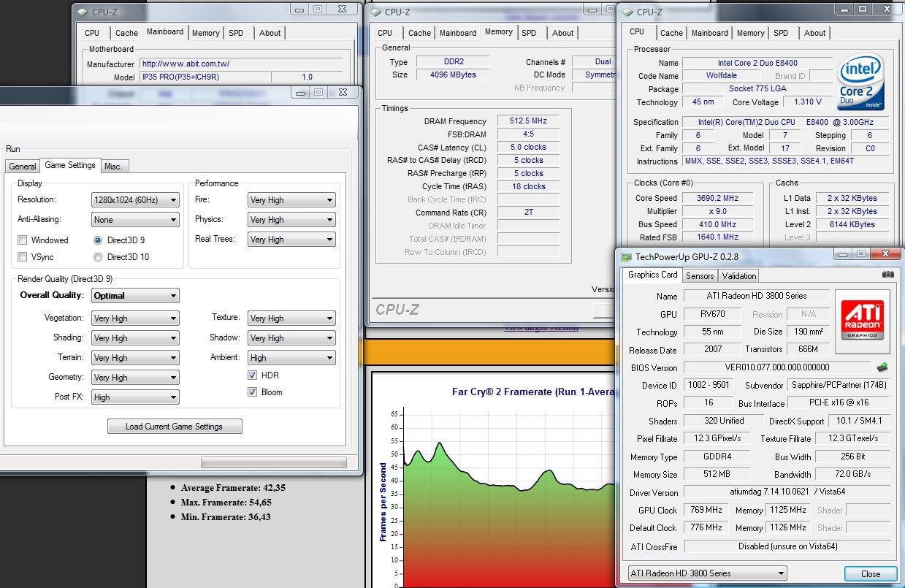Click the Processor window's CPU-Z title icon

(627, 12)
